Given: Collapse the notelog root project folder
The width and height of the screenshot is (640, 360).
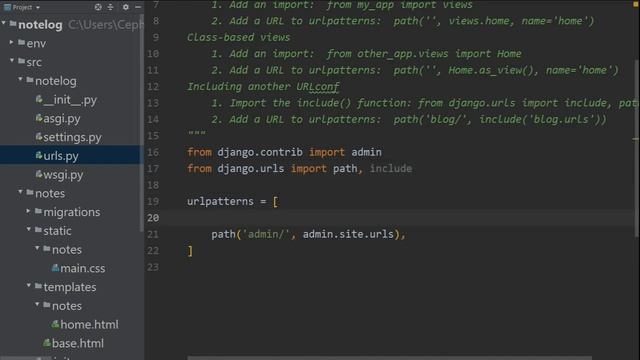Looking at the screenshot, I should (4, 23).
